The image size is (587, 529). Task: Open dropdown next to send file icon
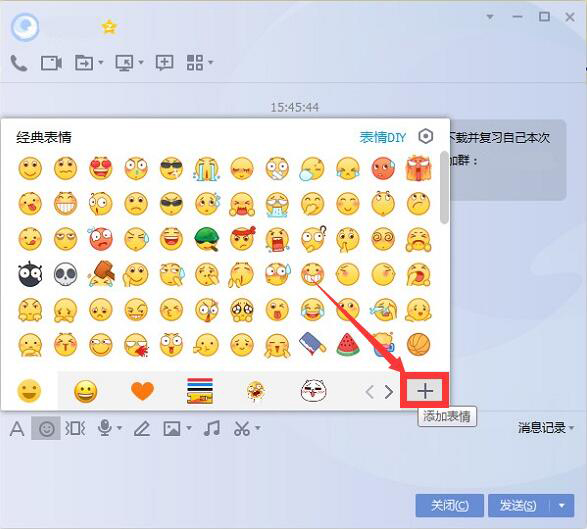coord(101,62)
